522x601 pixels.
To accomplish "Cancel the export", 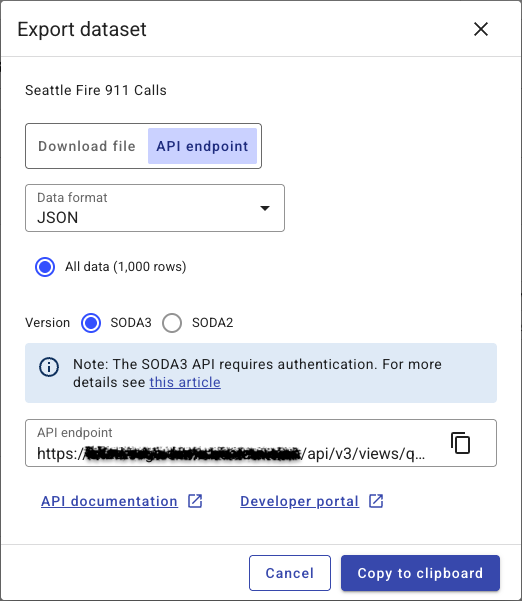I will [x=290, y=573].
